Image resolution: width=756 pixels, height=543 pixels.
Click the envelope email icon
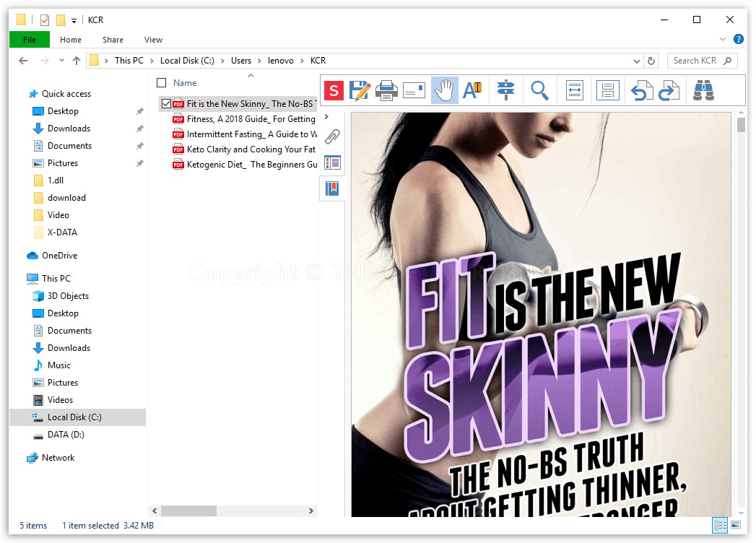tap(414, 90)
